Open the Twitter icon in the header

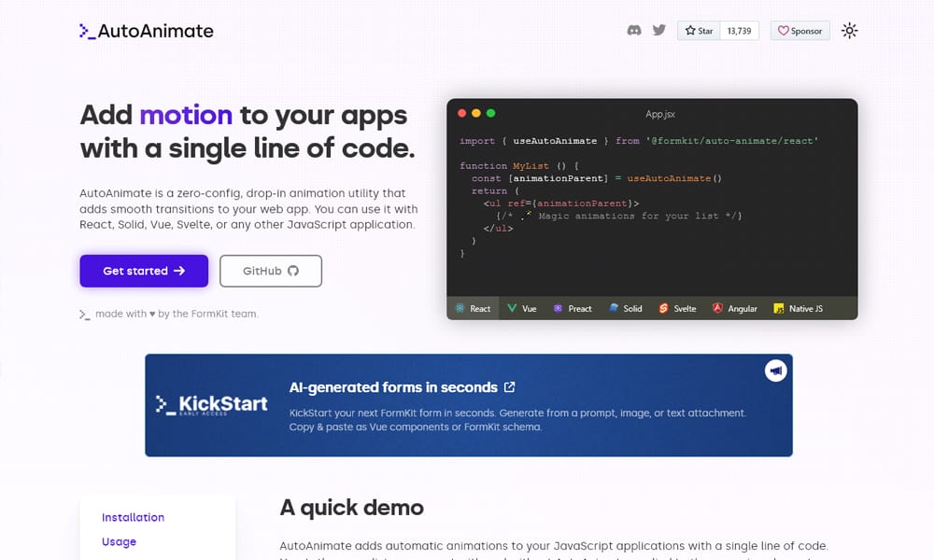pos(658,29)
